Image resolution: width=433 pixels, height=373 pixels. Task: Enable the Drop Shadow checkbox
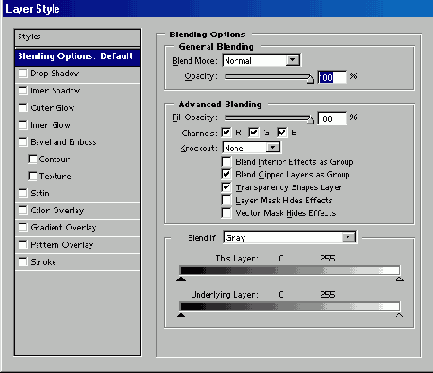[x=23, y=73]
